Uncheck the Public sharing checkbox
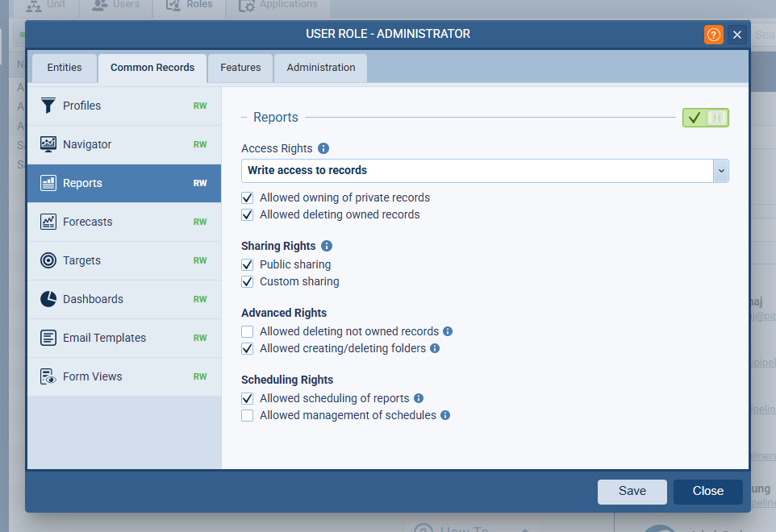 click(248, 264)
